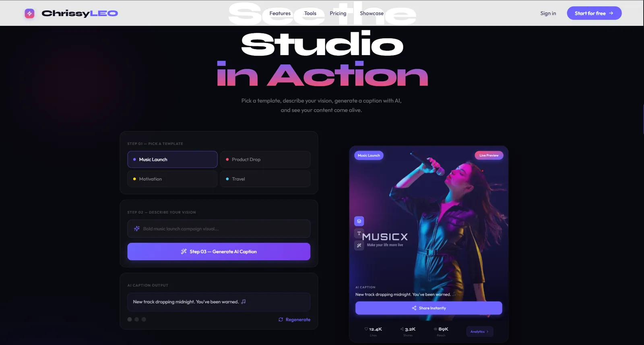Image resolution: width=644 pixels, height=345 pixels.
Task: Click the ChrissyLEO lightning bolt logo icon
Action: pyautogui.click(x=29, y=13)
